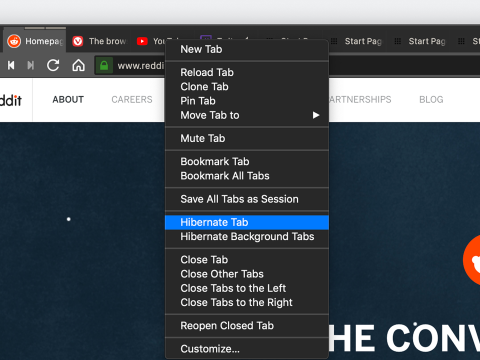
Task: Click the address field showing www.reddi
Action: pyautogui.click(x=140, y=66)
